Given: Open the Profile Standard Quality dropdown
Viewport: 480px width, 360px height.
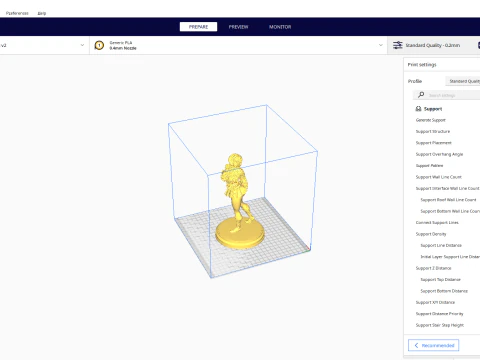Looking at the screenshot, I should tap(463, 81).
